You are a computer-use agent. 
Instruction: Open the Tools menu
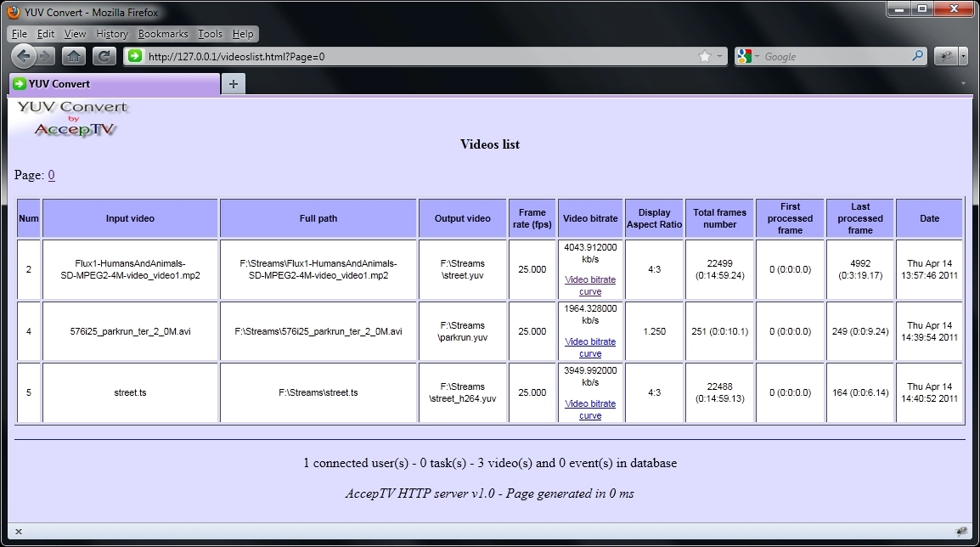click(210, 34)
